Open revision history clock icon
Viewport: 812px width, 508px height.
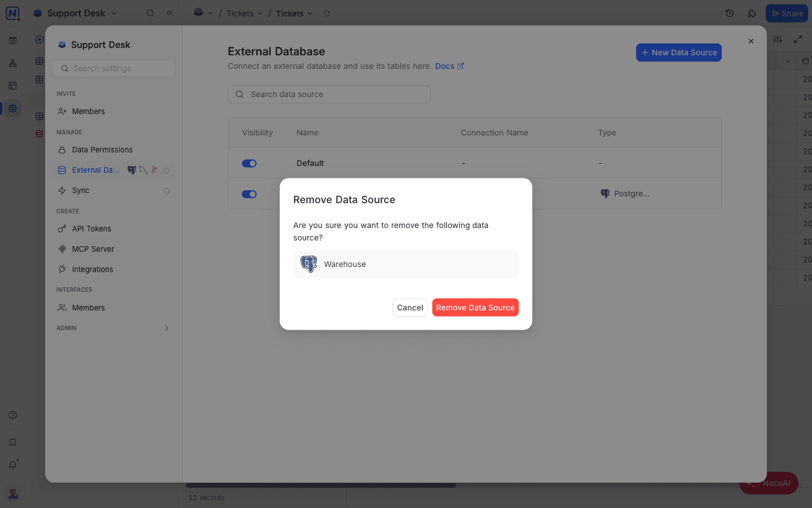click(x=730, y=14)
